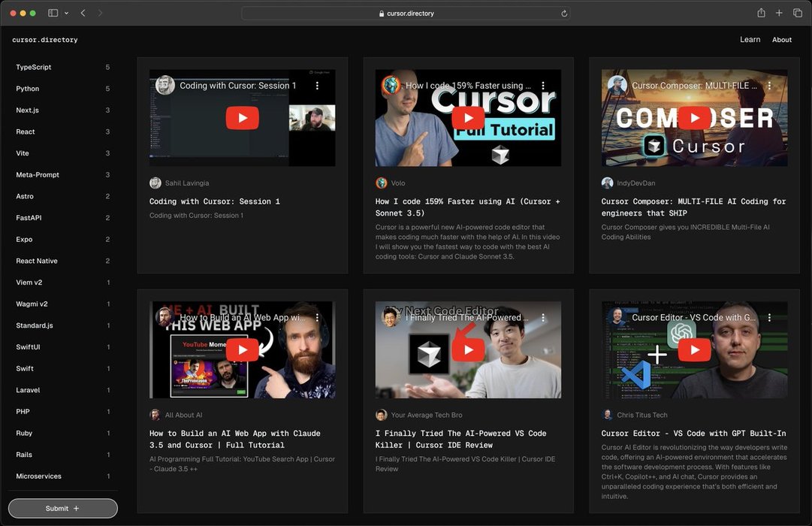Open a new Safari tab
This screenshot has width=812, height=526.
click(x=779, y=13)
